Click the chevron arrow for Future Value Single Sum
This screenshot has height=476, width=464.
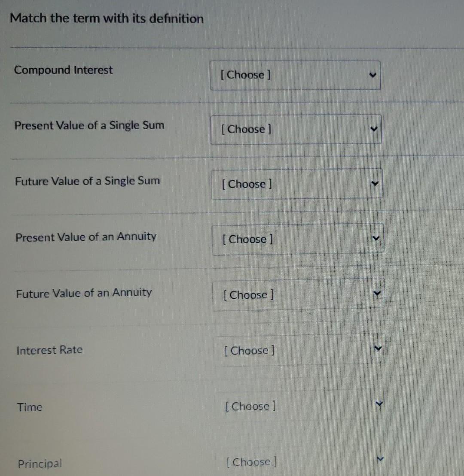[x=375, y=183]
